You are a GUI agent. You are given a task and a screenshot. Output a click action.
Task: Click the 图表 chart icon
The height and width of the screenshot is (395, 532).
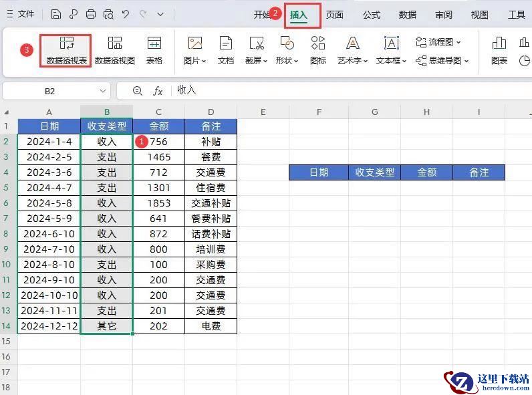tap(499, 51)
